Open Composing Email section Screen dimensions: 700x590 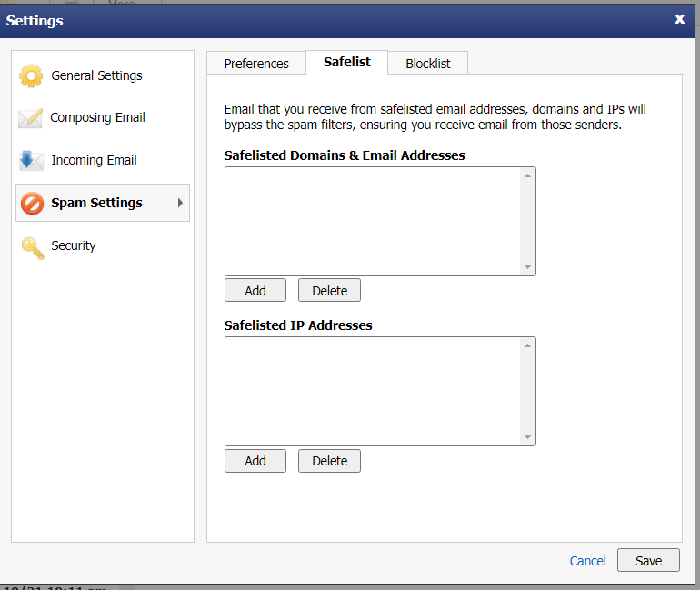97,118
